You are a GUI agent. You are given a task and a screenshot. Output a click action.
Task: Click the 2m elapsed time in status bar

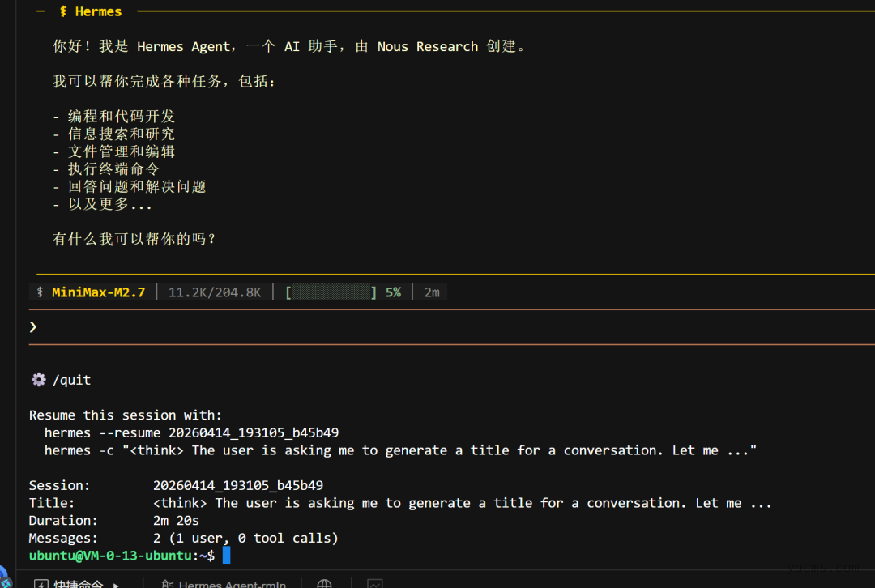[432, 292]
